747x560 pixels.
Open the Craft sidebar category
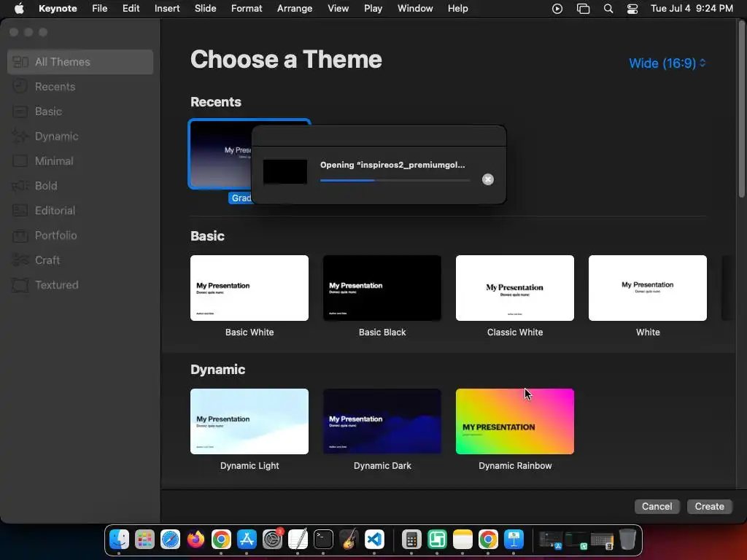tap(80, 260)
